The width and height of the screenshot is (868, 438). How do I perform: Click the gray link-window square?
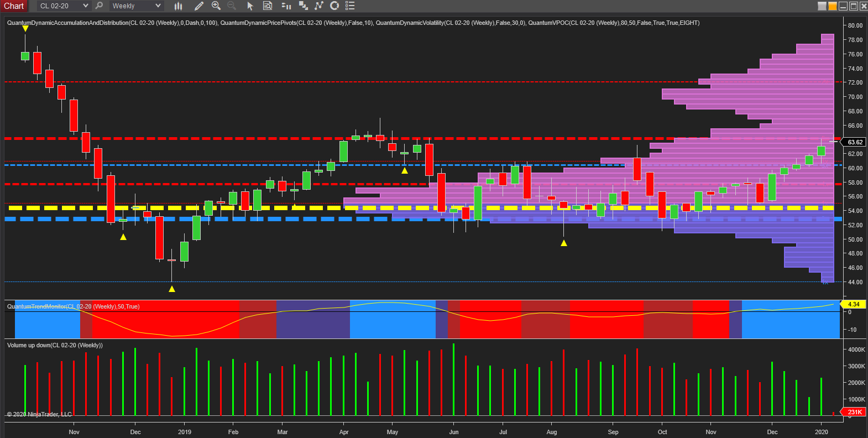point(822,6)
